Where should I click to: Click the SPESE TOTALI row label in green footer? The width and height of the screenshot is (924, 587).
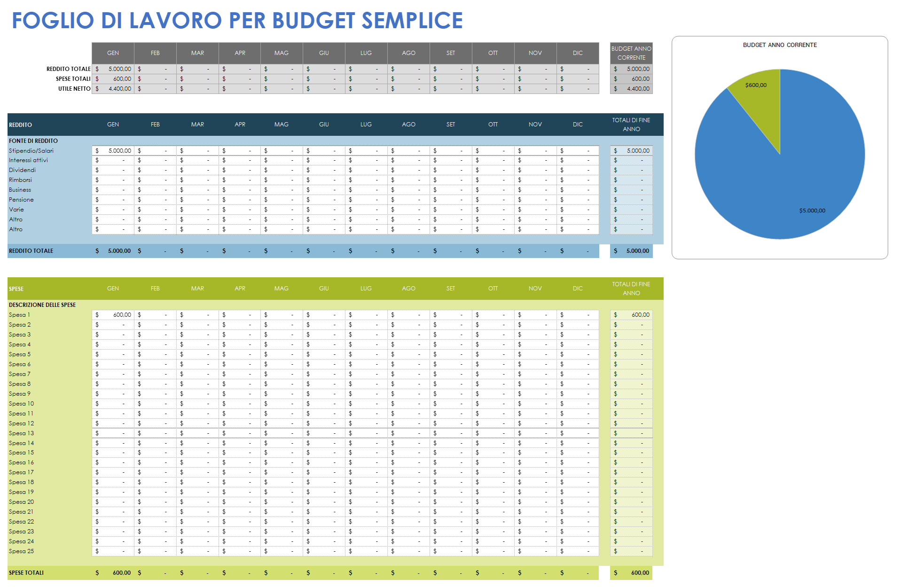coord(26,573)
